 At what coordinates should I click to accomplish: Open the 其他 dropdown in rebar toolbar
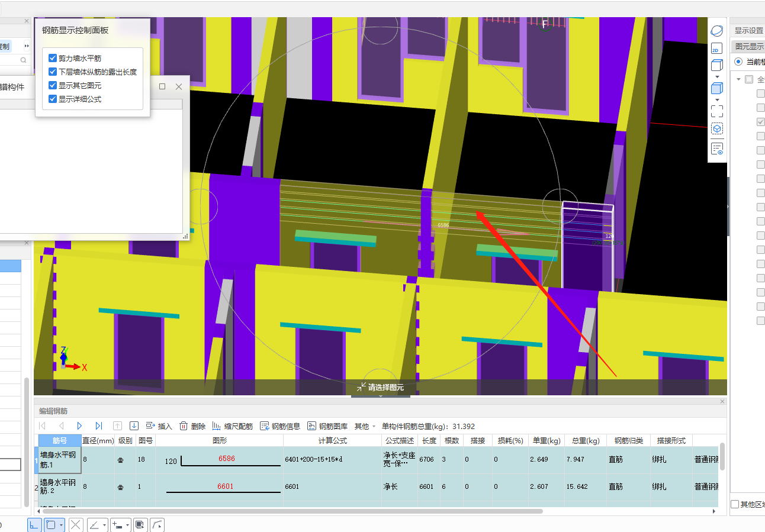pos(365,426)
